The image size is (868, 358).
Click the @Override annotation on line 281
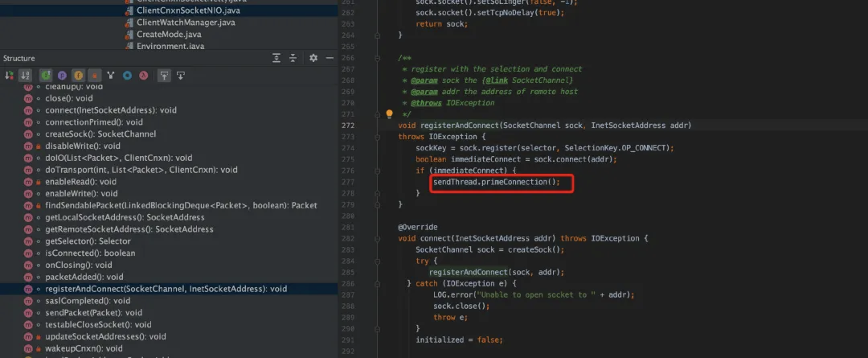point(418,227)
